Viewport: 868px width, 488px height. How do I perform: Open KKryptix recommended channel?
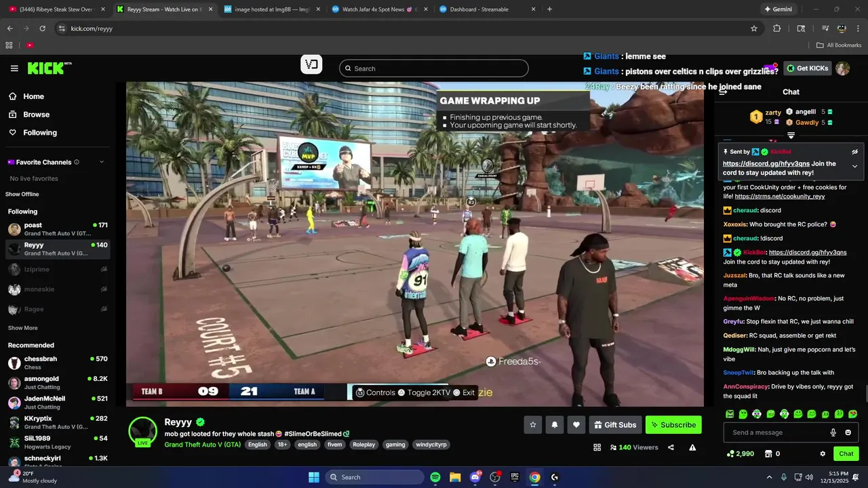coord(58,423)
